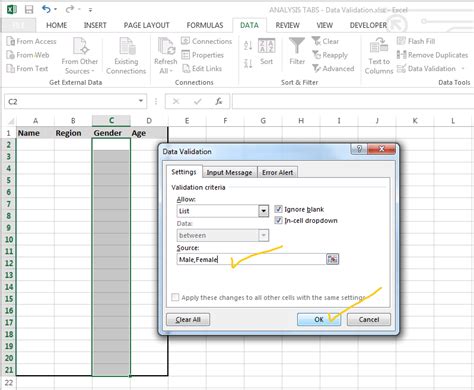Click Remove Duplicates
The image size is (474, 390).
[x=432, y=55]
